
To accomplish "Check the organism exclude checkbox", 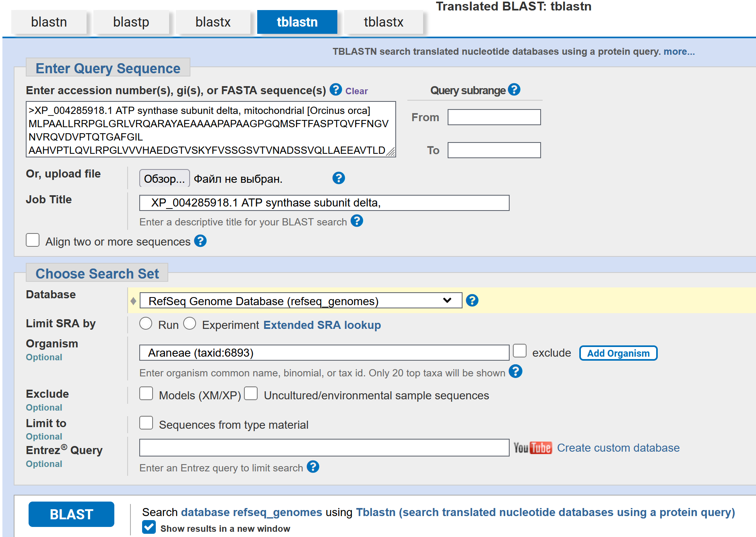I will [519, 351].
